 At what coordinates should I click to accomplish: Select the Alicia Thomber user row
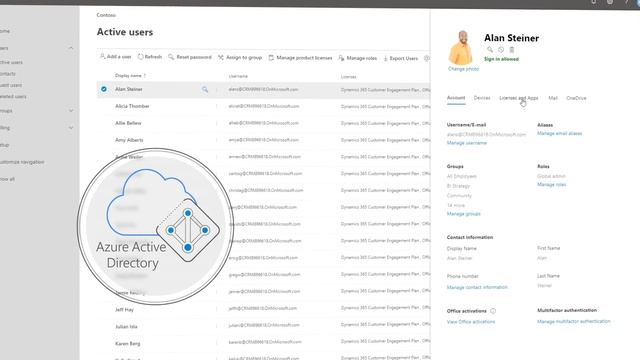click(263, 106)
